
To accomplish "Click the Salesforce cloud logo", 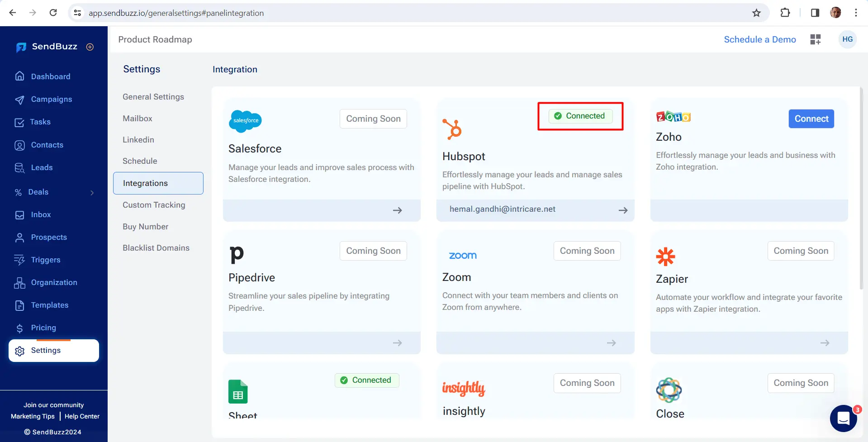I will pyautogui.click(x=245, y=121).
